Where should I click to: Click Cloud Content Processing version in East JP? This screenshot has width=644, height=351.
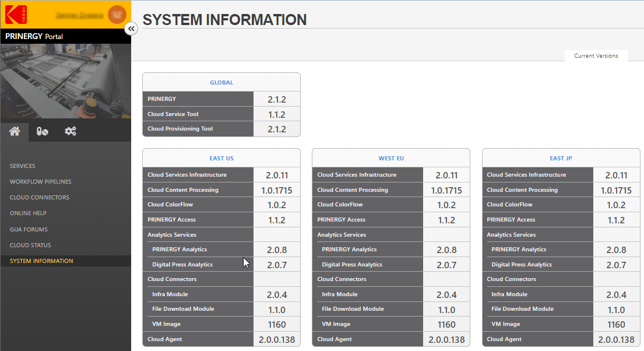(x=616, y=191)
